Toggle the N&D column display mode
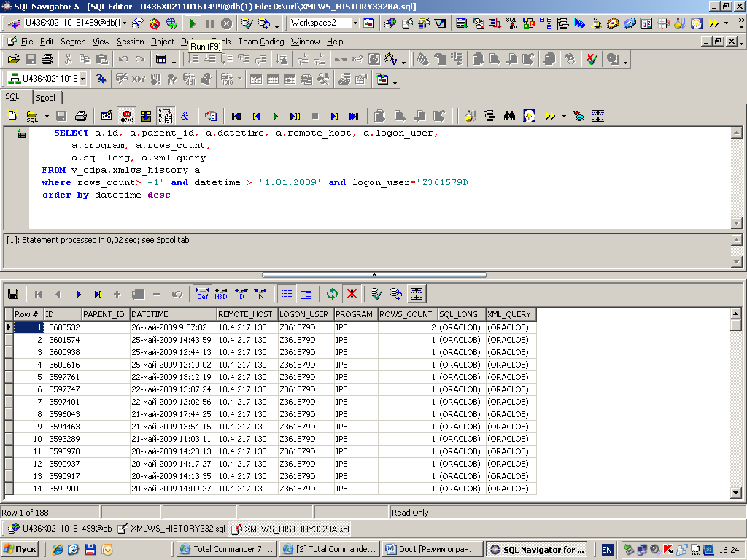This screenshot has height=560, width=747. click(x=221, y=294)
